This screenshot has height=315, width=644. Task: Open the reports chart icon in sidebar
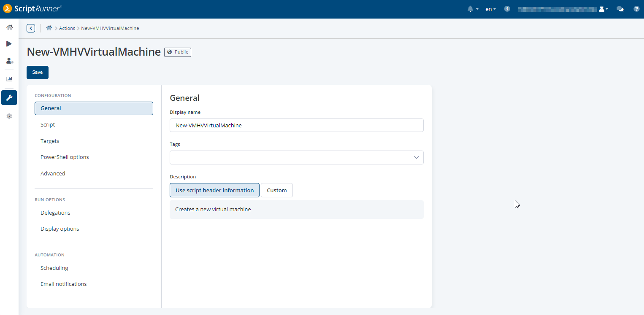tap(9, 79)
